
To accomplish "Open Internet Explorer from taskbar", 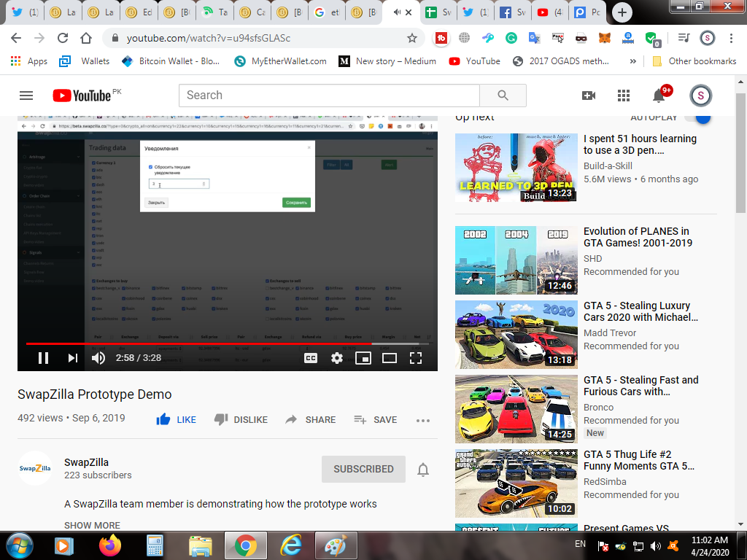I will (x=290, y=545).
